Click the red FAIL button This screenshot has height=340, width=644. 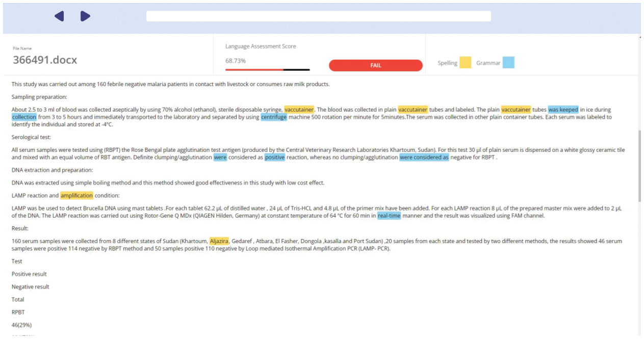click(376, 65)
